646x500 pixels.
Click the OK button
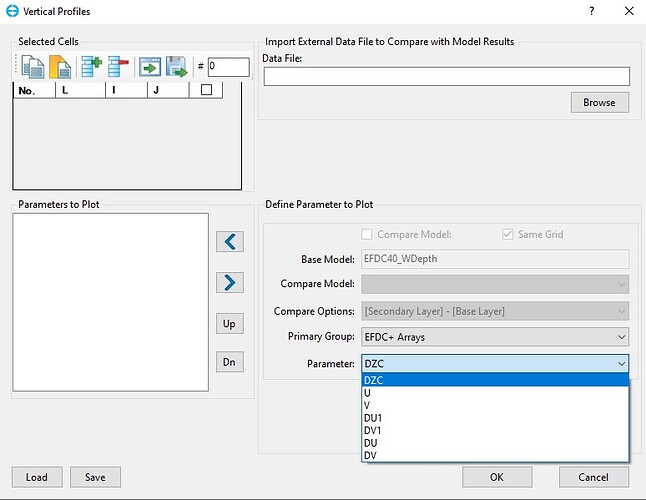point(497,477)
